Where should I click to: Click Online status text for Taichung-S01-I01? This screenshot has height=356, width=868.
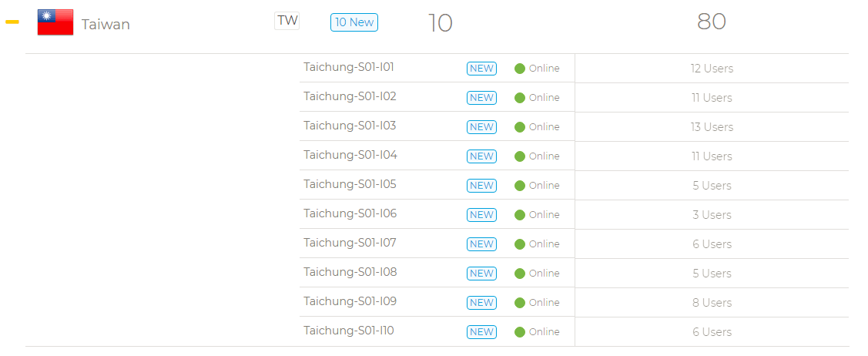544,69
